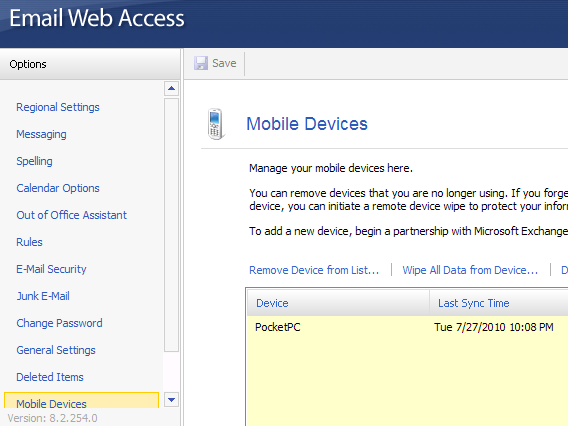Click the mobile phone icon beside Mobile Devices

[x=216, y=124]
